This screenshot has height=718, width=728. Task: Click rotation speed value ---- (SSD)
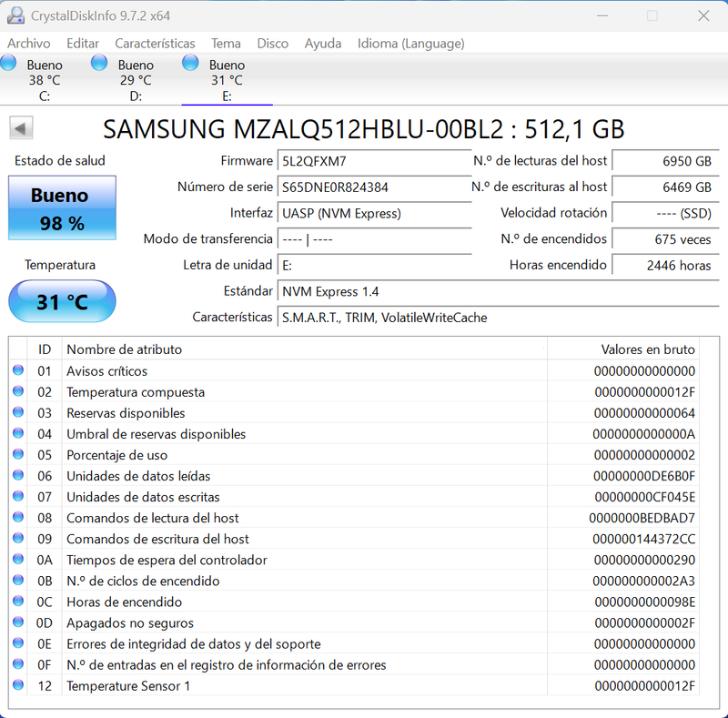point(665,213)
